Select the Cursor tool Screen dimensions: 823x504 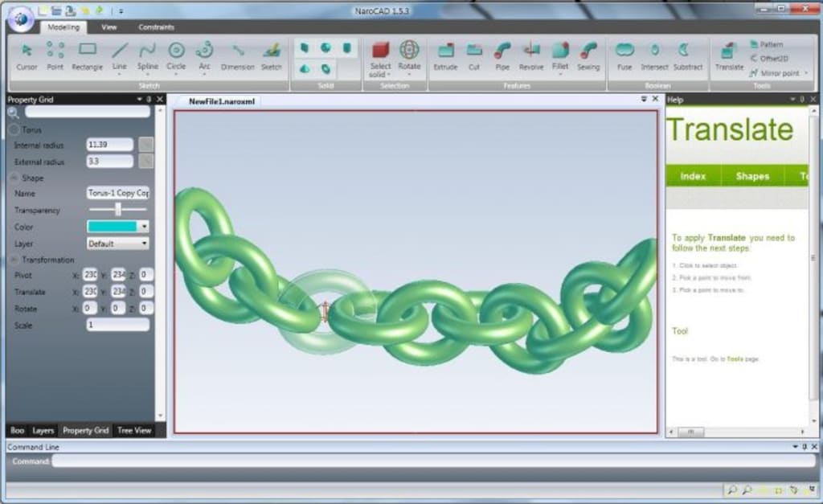[x=27, y=57]
